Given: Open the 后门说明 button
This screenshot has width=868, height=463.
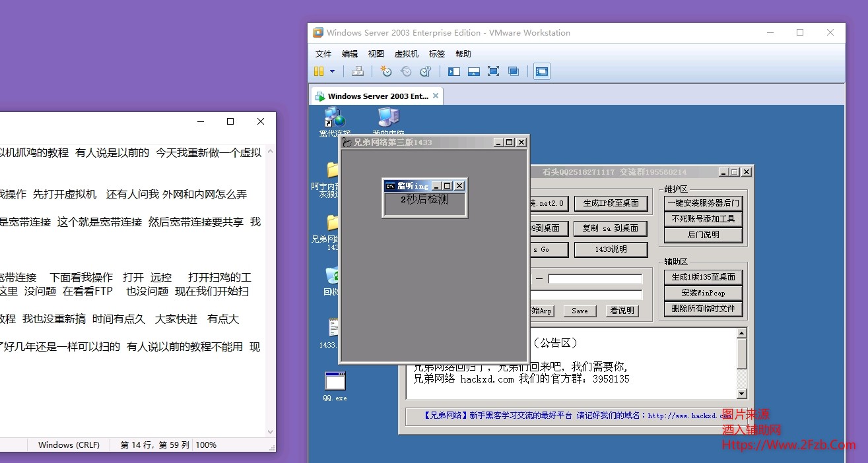Looking at the screenshot, I should click(x=703, y=235).
